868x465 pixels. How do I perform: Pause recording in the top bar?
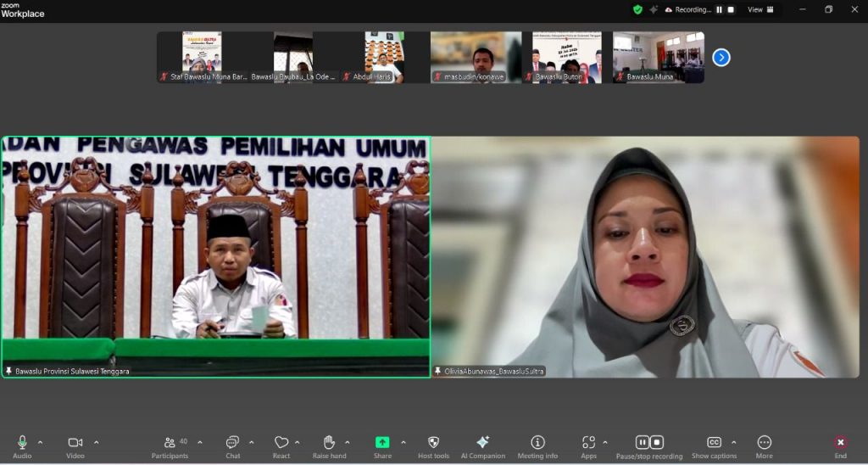point(719,9)
